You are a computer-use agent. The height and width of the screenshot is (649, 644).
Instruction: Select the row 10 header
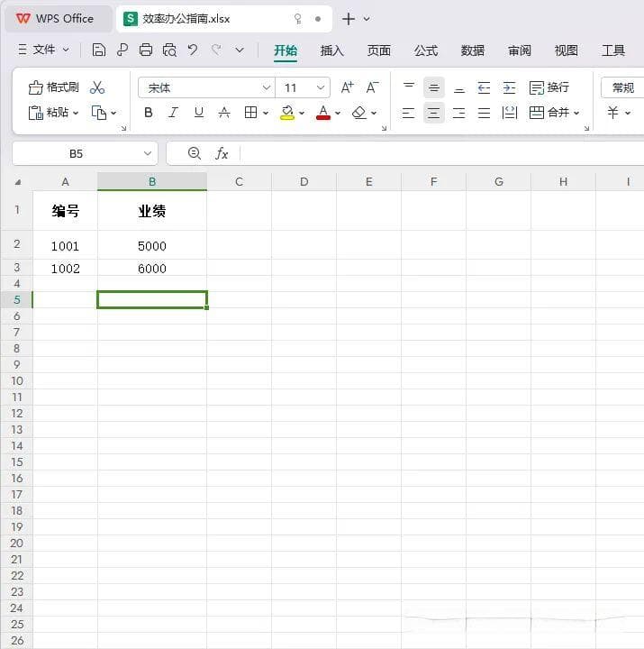click(x=17, y=380)
